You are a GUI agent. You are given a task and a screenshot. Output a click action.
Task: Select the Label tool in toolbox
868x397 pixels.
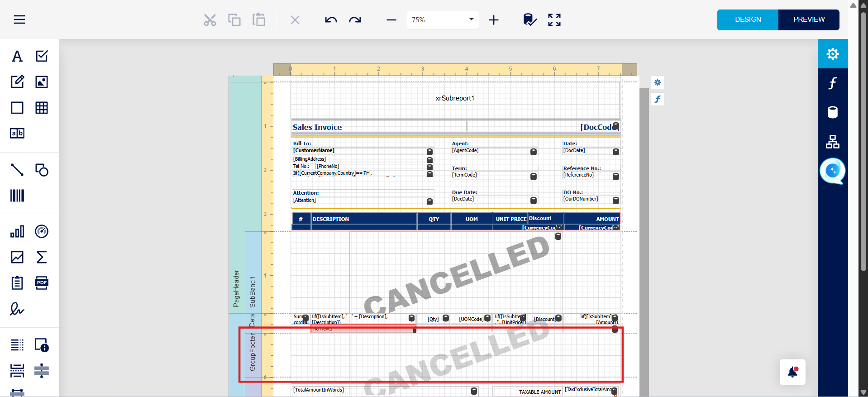17,56
